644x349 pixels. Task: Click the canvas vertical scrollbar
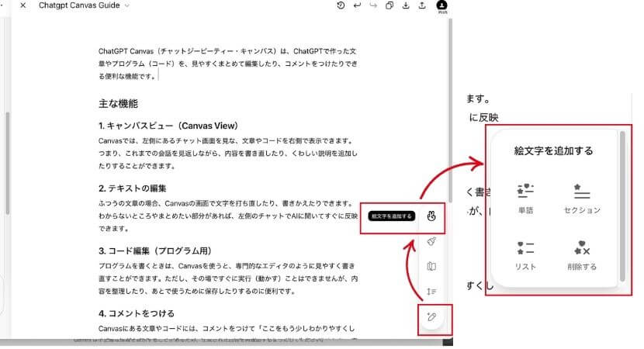pyautogui.click(x=450, y=111)
